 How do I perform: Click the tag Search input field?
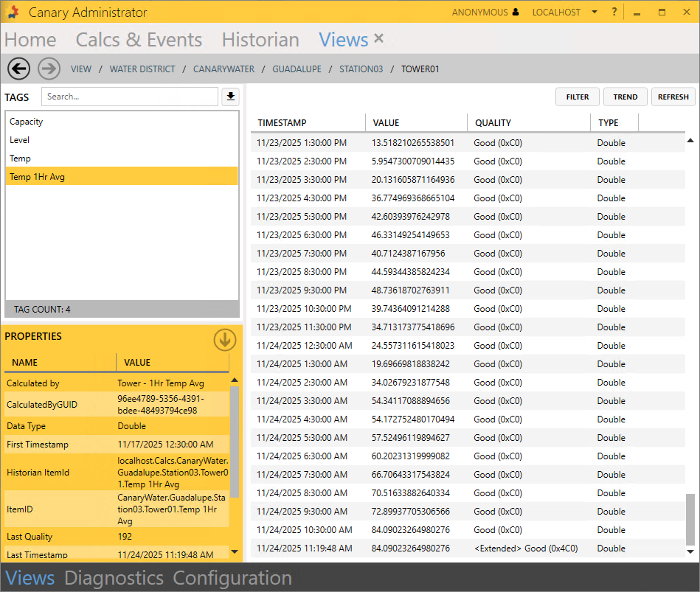coord(129,97)
